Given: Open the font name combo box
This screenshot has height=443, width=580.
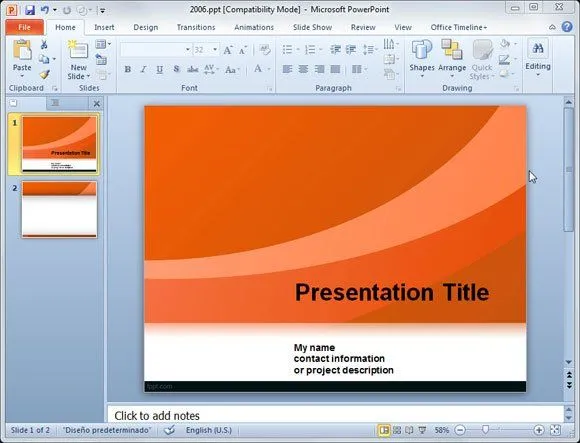Looking at the screenshot, I should (x=156, y=50).
